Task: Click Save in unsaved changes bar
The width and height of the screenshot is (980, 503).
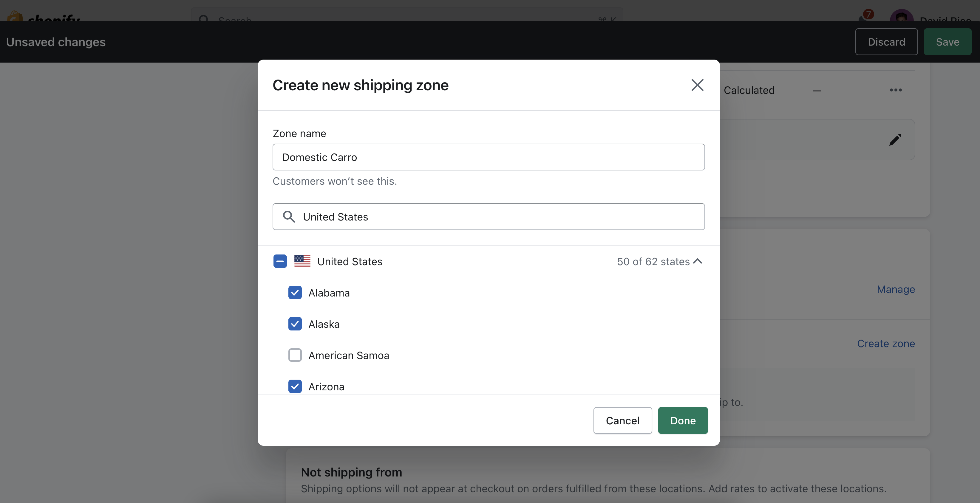Action: coord(947,42)
